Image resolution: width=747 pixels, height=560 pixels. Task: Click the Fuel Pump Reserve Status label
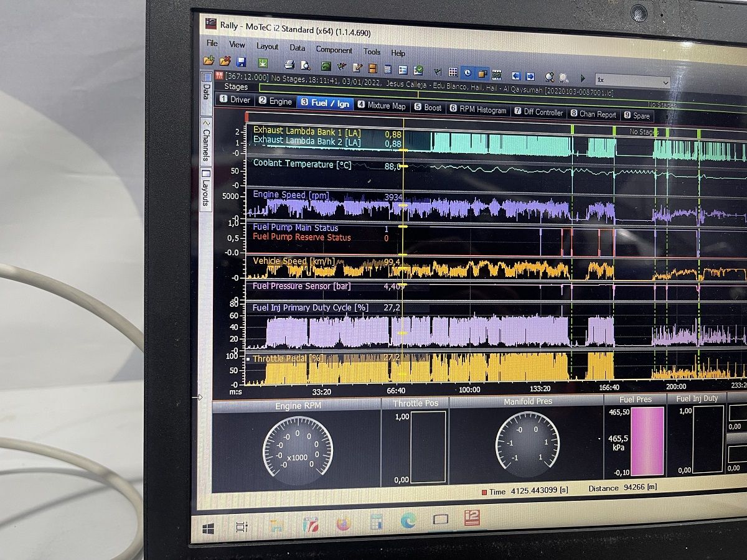(x=301, y=238)
